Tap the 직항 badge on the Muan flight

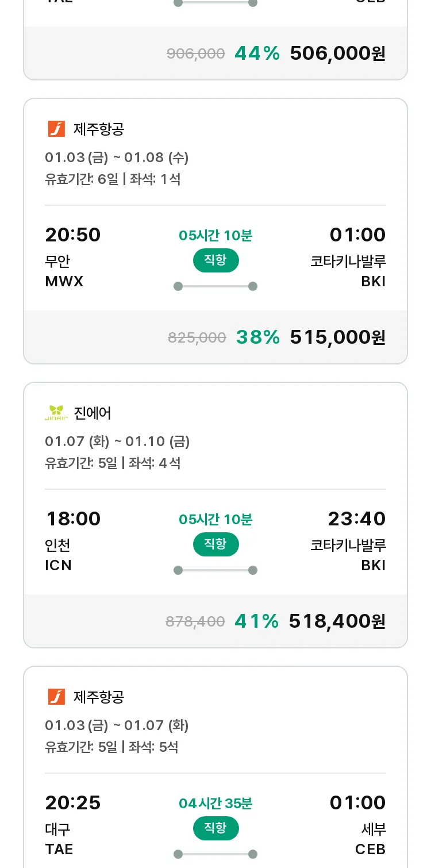[x=215, y=260]
